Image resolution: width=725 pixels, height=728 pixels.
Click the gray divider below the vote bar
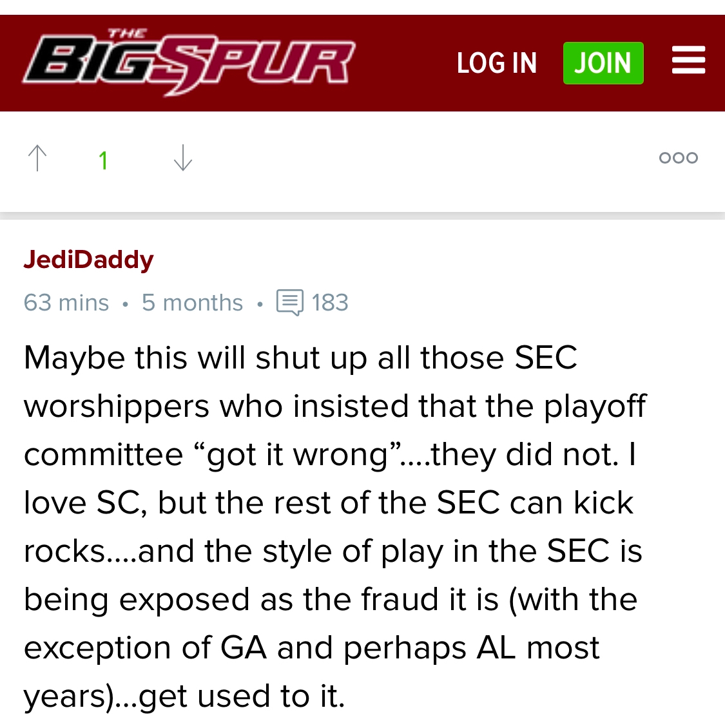point(362,216)
